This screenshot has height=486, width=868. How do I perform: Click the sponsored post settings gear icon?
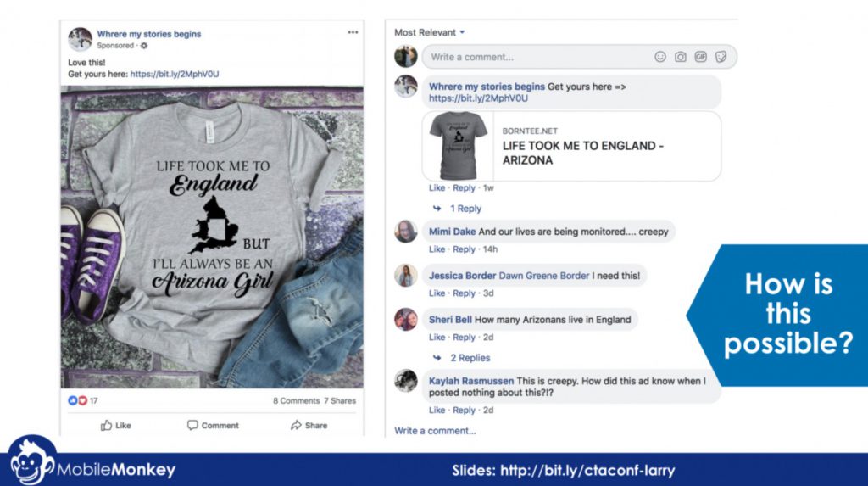click(x=144, y=46)
